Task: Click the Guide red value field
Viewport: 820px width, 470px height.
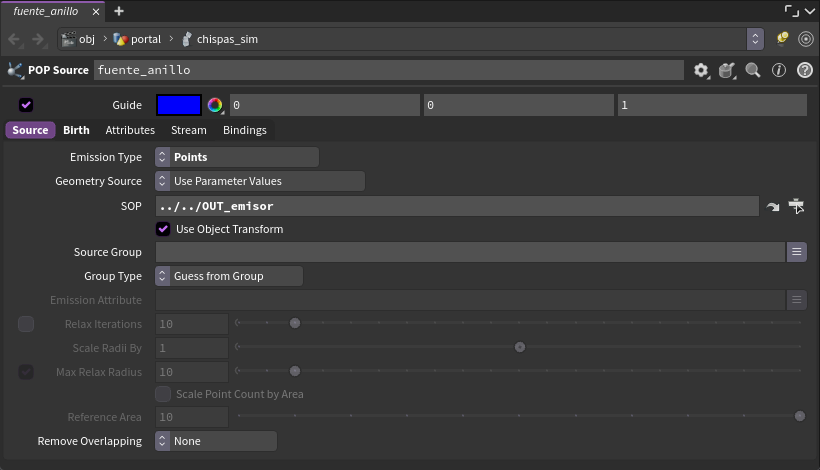Action: click(325, 105)
